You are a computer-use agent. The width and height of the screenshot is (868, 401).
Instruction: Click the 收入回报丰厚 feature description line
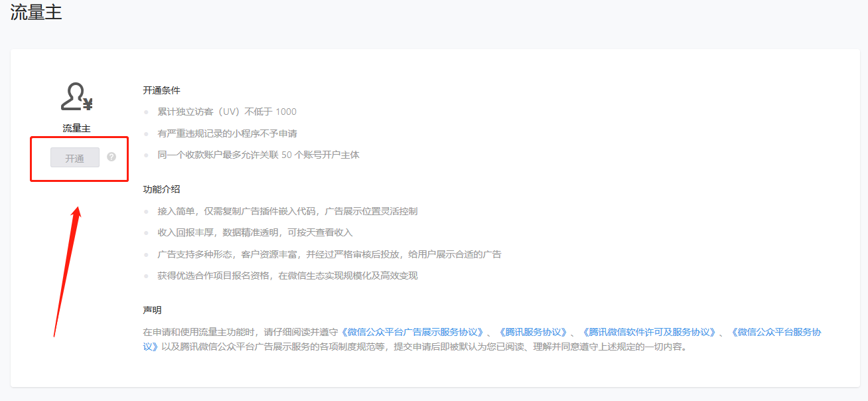tap(255, 232)
